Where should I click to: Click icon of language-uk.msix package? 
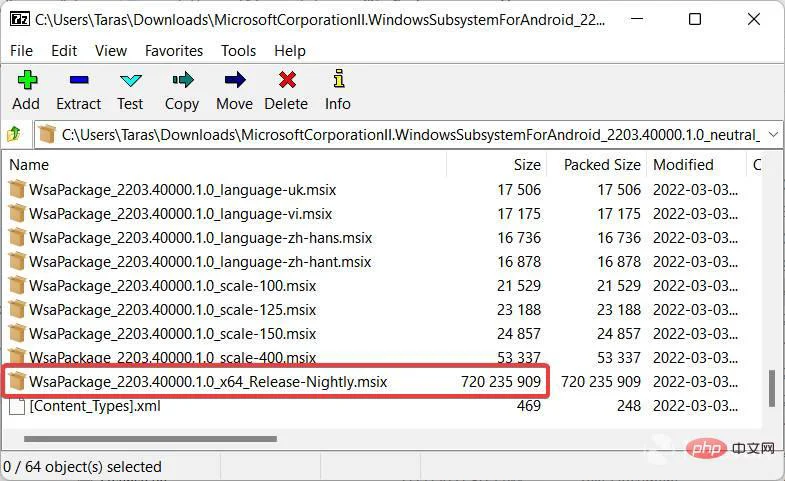coord(17,190)
